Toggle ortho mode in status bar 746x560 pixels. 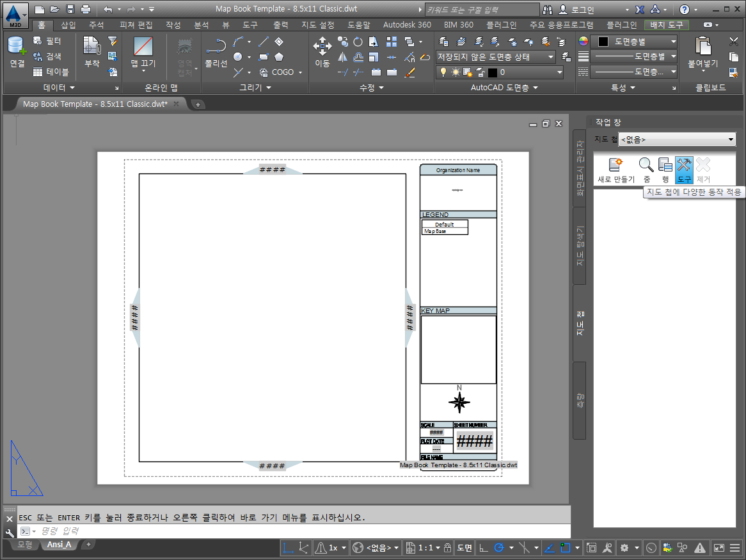[x=484, y=548]
